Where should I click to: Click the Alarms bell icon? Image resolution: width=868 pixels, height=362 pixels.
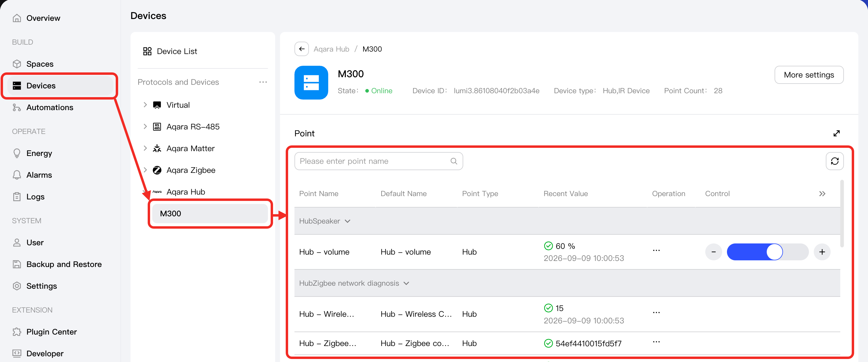[17, 175]
